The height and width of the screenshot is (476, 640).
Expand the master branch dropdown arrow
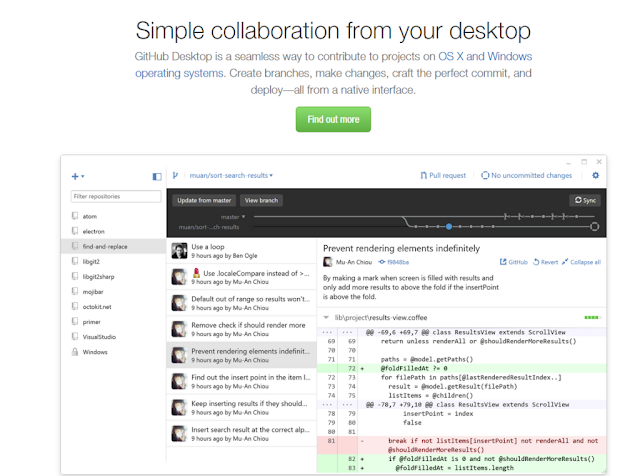(x=243, y=217)
